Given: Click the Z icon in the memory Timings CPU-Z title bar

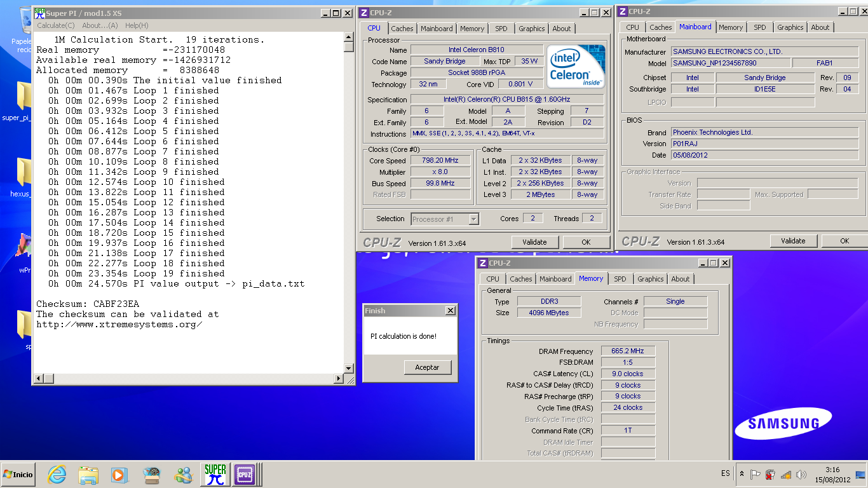Looking at the screenshot, I should pos(483,263).
